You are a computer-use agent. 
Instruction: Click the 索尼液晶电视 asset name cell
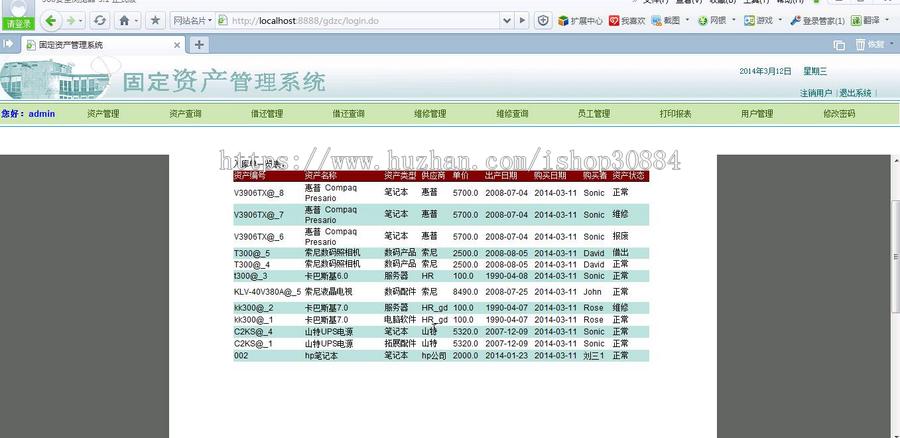(x=329, y=292)
